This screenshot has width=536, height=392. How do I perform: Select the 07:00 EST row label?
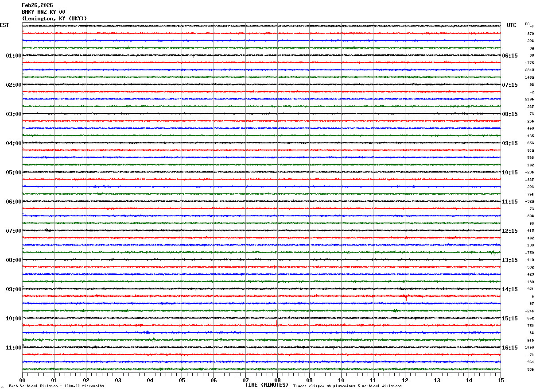[x=14, y=231]
